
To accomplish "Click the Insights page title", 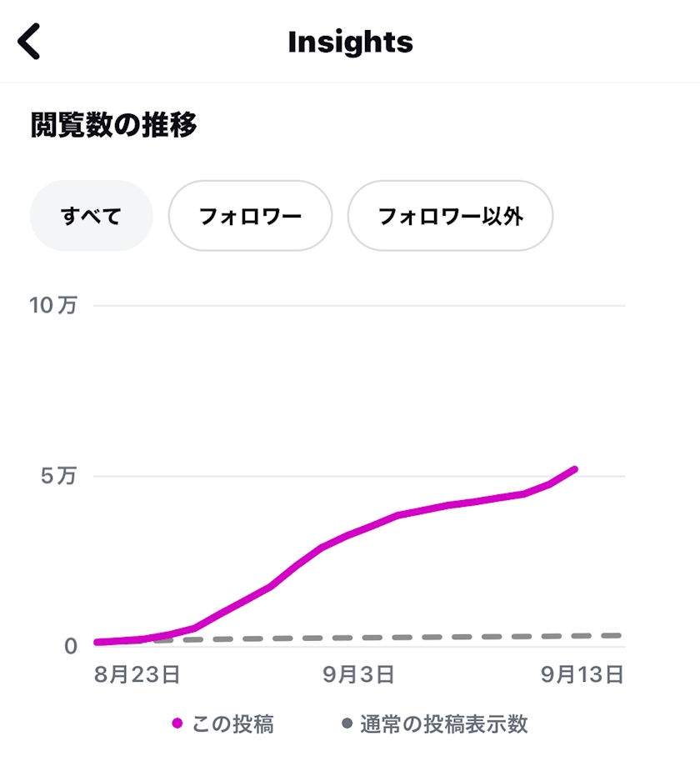I will coord(350,42).
